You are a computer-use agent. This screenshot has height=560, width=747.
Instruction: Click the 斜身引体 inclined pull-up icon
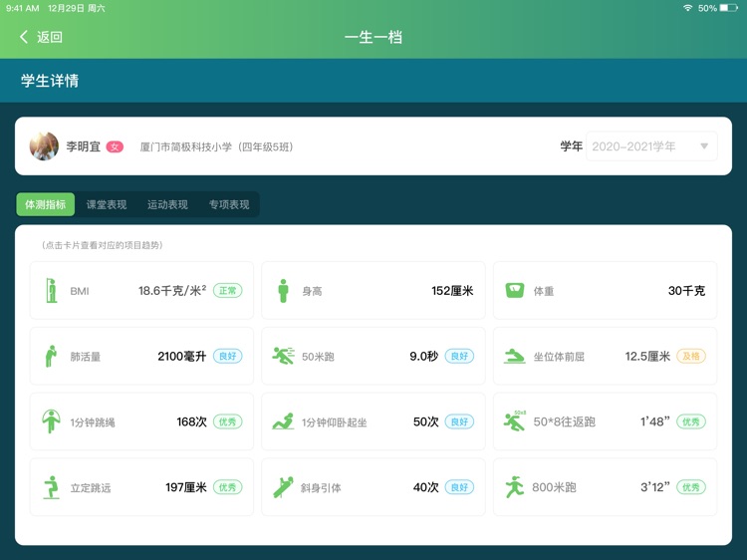[283, 487]
